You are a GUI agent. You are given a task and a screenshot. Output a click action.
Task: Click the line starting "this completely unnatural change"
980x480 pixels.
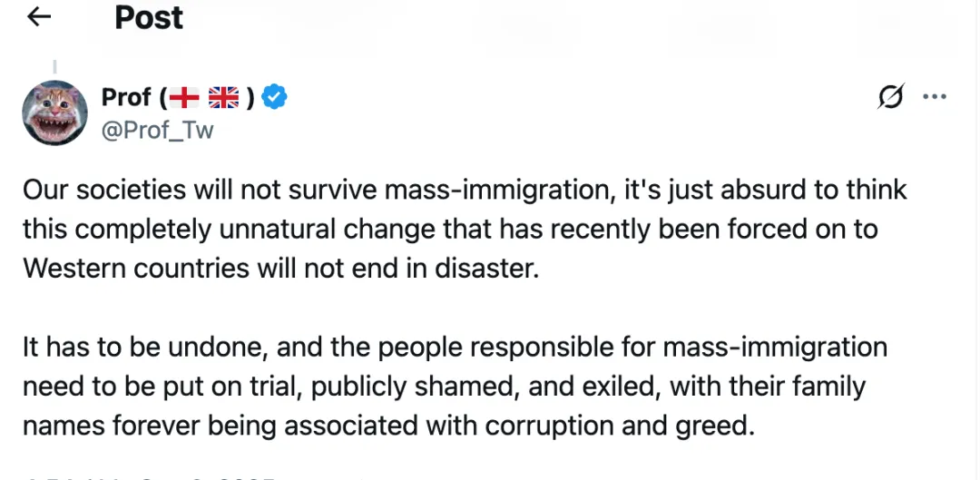[x=449, y=229]
